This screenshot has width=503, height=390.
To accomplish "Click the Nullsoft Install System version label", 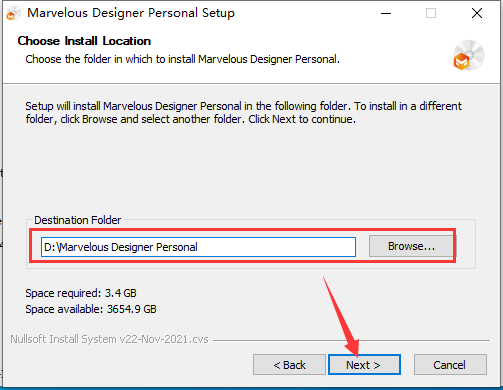I will 109,339.
